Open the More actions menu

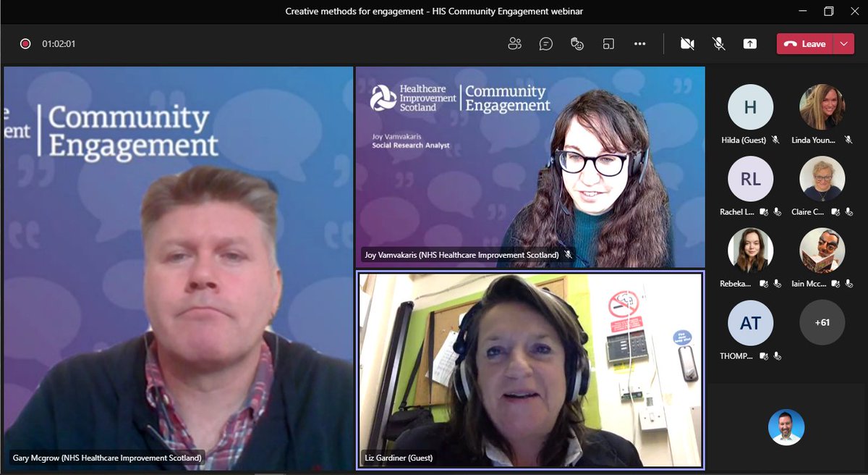(639, 43)
